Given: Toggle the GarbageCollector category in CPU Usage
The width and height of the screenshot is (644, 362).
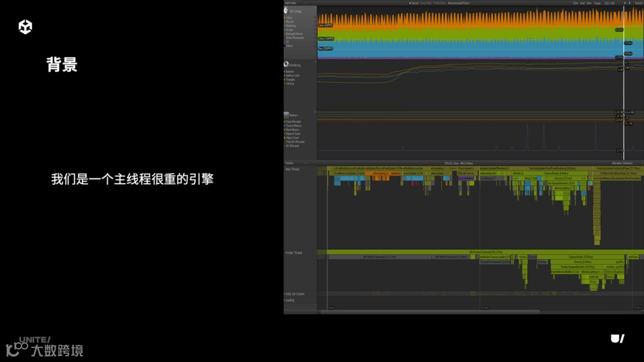Looking at the screenshot, I should (x=293, y=33).
